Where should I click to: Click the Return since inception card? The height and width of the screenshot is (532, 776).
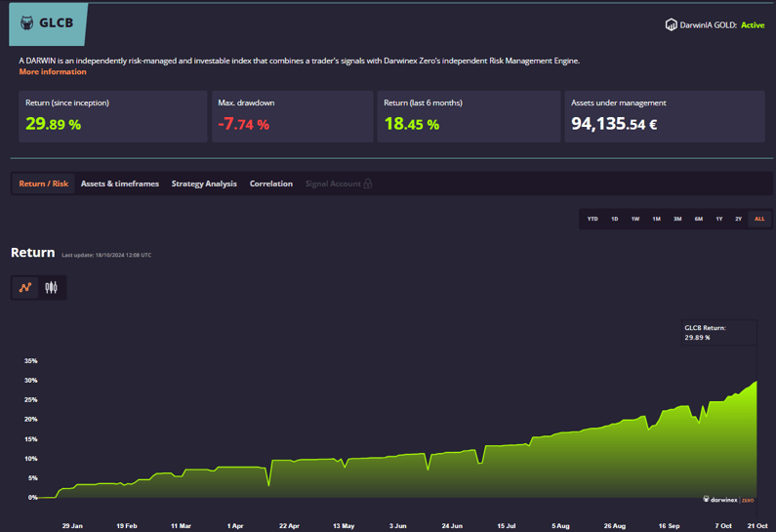point(112,116)
